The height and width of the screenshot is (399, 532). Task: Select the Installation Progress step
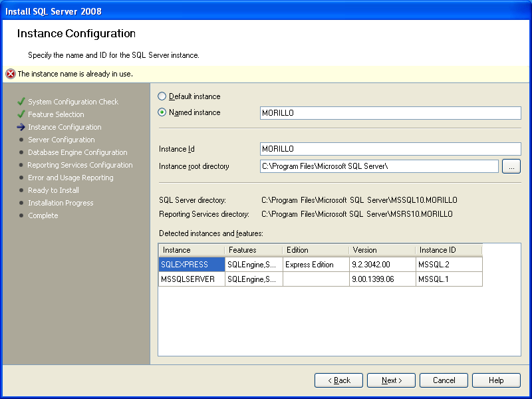[61, 203]
